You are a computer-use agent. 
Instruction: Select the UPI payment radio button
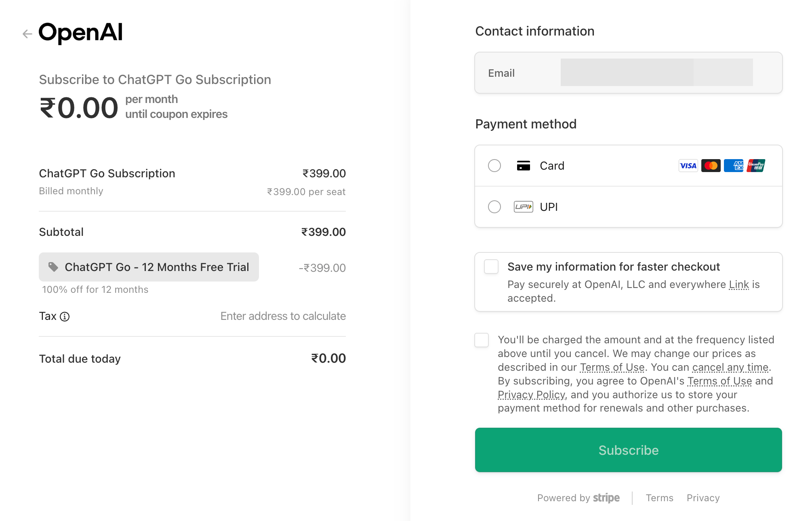point(494,207)
